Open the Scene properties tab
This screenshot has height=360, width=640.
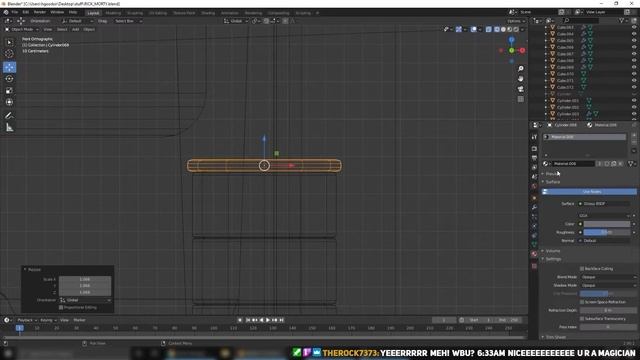(534, 177)
